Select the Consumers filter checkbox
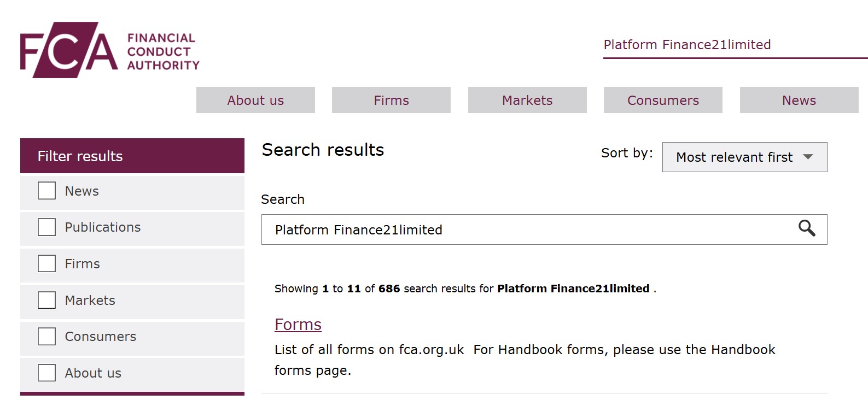The width and height of the screenshot is (868, 406). [x=46, y=337]
